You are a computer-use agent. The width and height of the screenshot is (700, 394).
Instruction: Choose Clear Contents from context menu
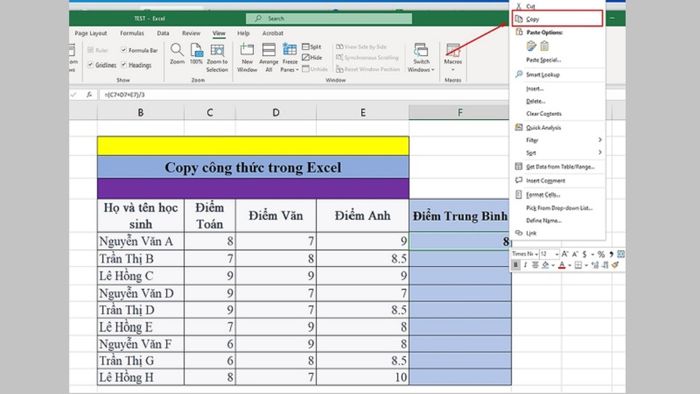point(544,113)
